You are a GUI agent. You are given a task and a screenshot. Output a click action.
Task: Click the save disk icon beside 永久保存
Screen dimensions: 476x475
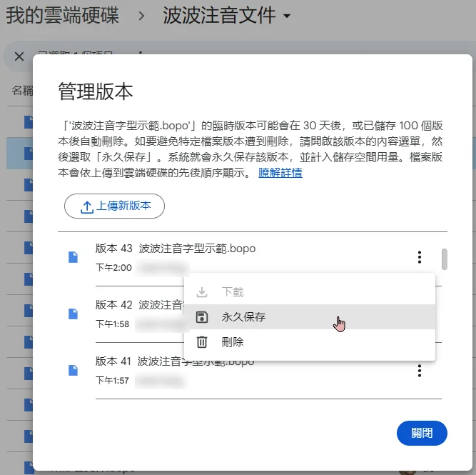click(202, 317)
